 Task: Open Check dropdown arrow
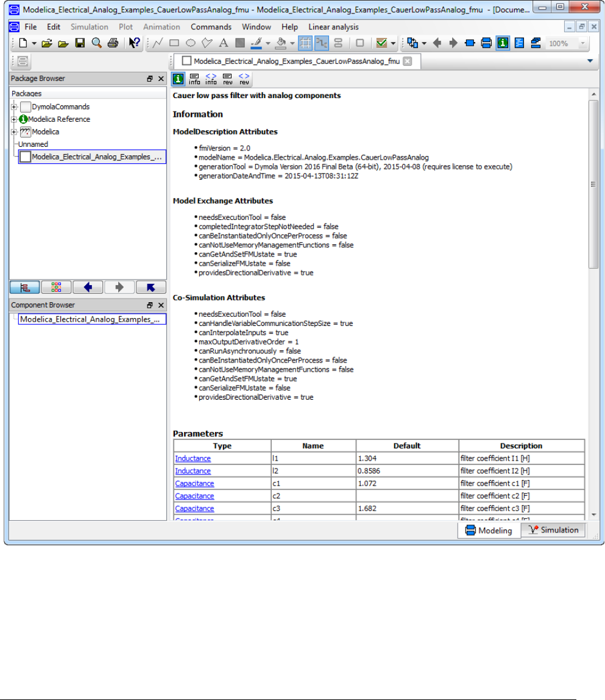(x=394, y=43)
